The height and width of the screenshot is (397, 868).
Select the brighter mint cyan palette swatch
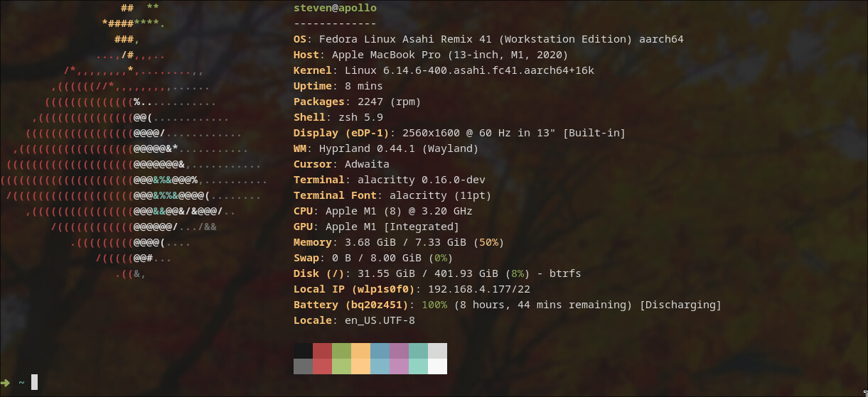[418, 366]
